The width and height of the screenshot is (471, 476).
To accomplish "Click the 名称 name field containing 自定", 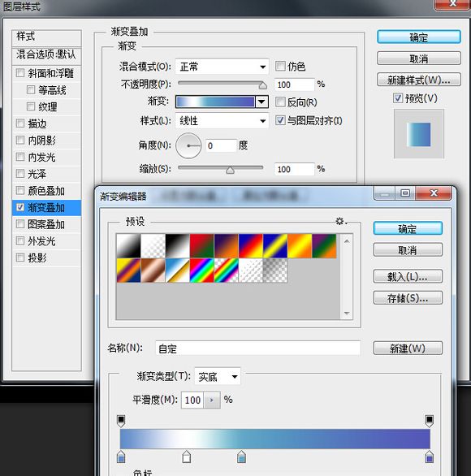I will pos(257,348).
